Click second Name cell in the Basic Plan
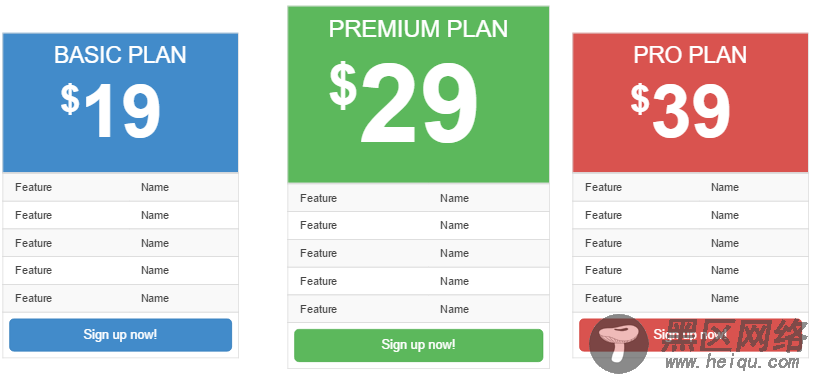The width and height of the screenshot is (821, 379). 154,215
